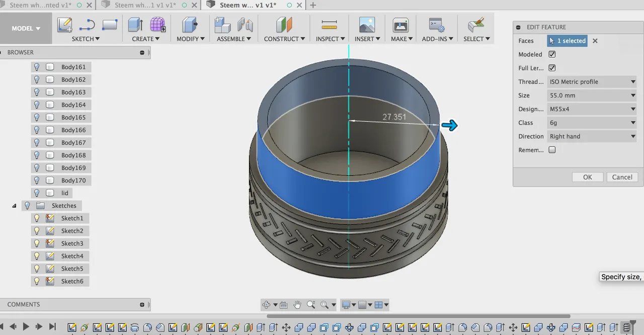
Task: Activate the Measure ruler icon
Action: [329, 25]
